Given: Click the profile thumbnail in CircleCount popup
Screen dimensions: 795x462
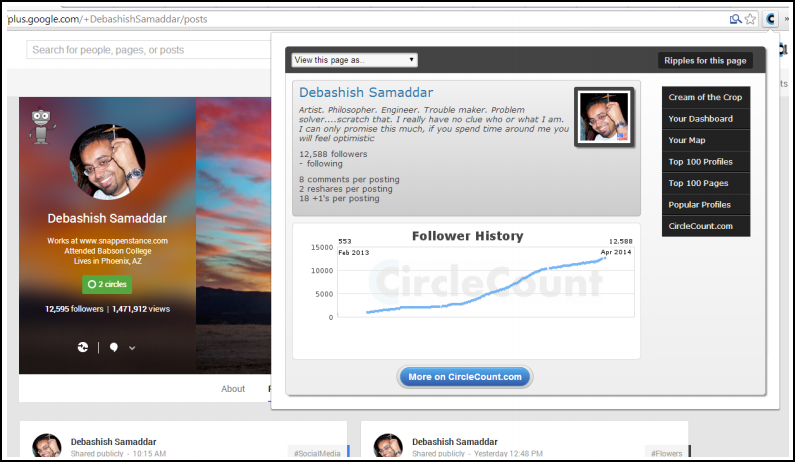Looking at the screenshot, I should pos(604,117).
